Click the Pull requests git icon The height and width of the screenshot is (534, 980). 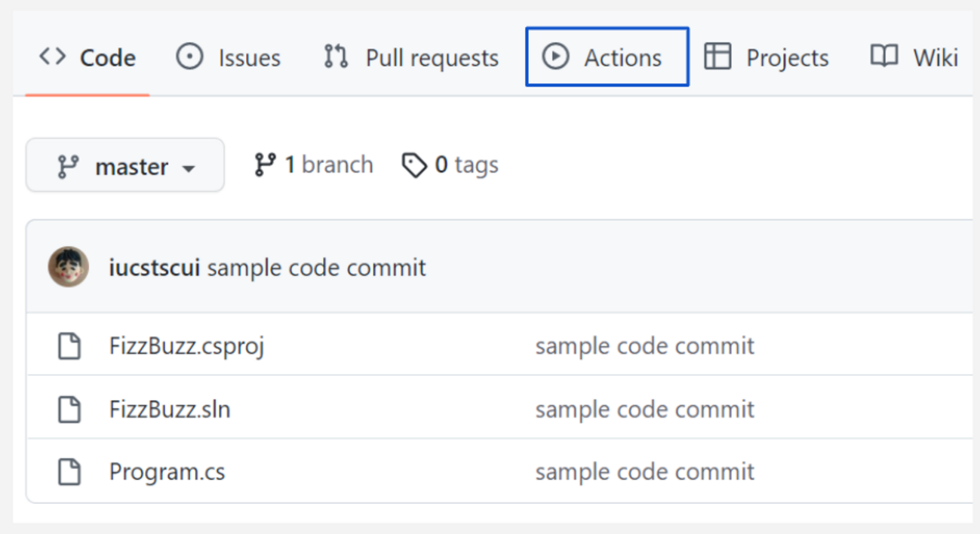point(336,57)
